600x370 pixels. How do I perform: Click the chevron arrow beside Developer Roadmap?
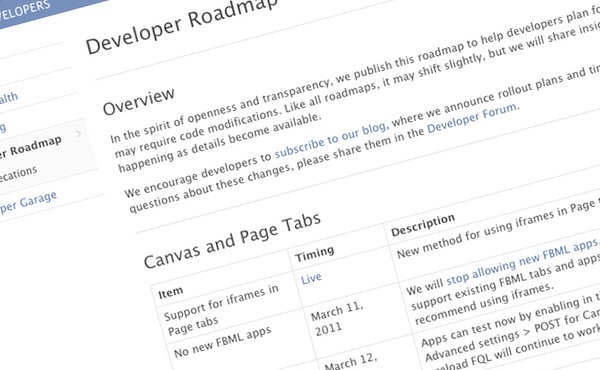[78, 134]
